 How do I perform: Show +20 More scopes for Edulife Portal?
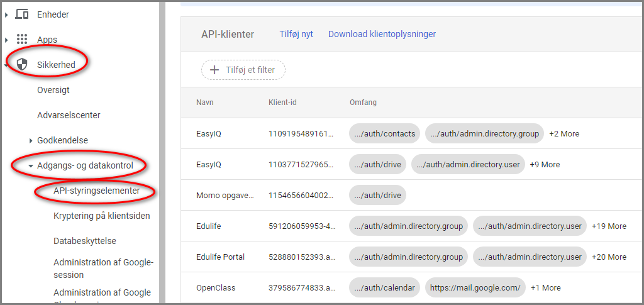coord(609,257)
